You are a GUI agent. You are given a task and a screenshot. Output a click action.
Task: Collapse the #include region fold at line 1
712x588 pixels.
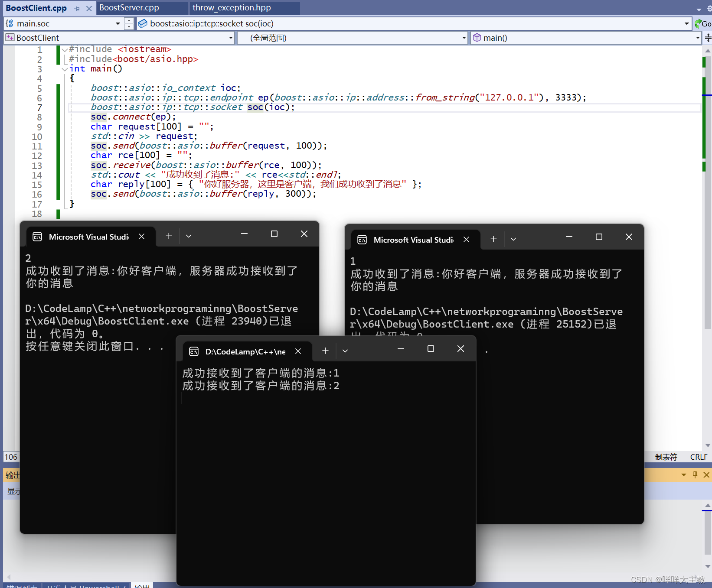64,49
